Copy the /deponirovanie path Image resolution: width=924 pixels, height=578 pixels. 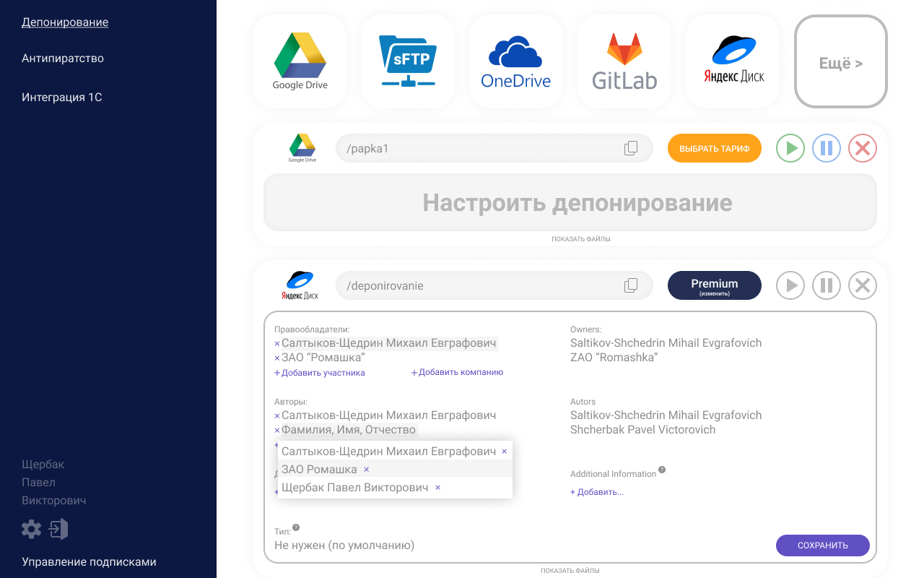631,285
